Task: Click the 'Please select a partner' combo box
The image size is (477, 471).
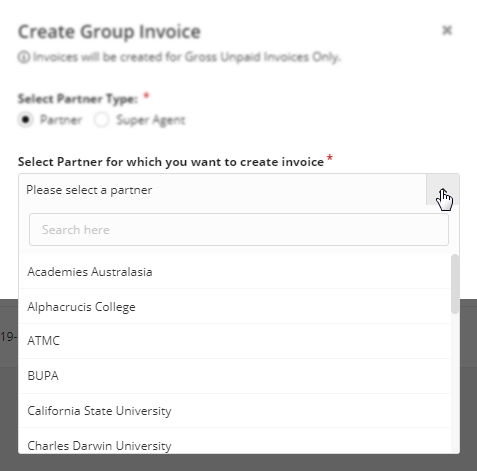Action: [222, 190]
